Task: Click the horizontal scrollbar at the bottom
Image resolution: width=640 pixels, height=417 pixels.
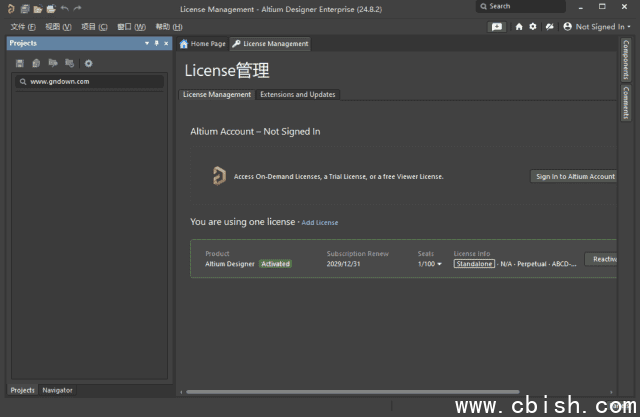Action: tap(350, 392)
